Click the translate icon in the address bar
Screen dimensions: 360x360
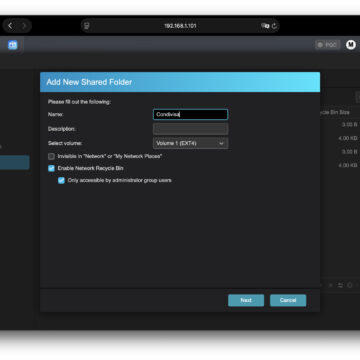coord(265,26)
